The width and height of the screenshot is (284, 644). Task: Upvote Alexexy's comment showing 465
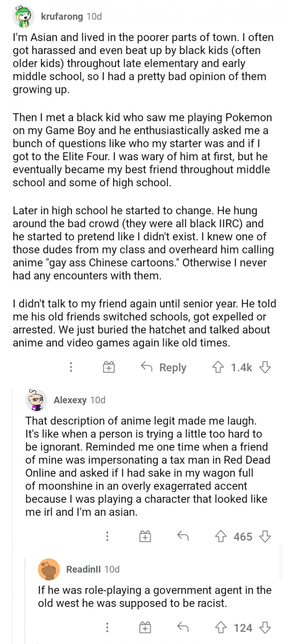pos(221,536)
